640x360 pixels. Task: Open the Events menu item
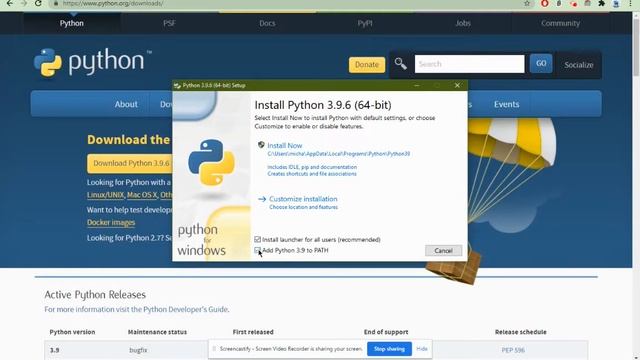507,104
